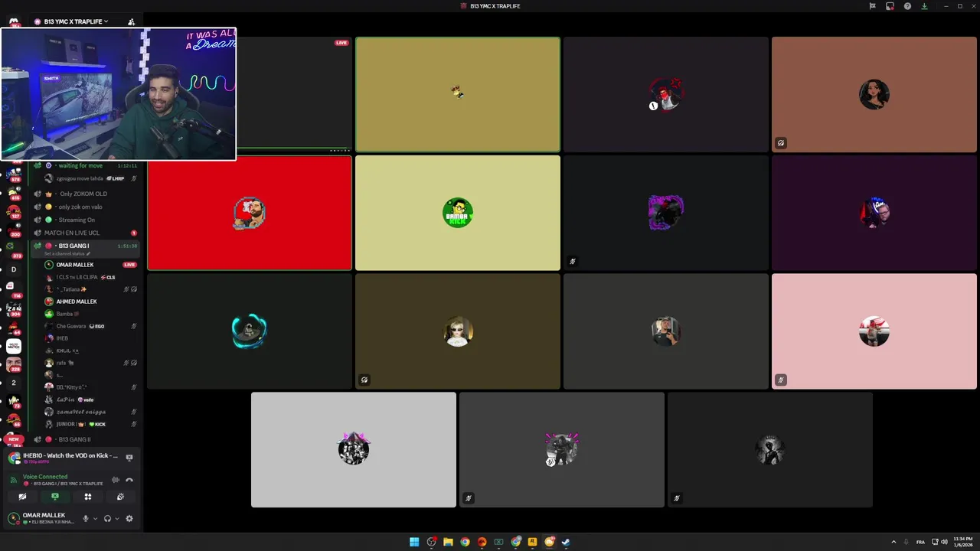Focus the red video tile participant

coord(250,213)
